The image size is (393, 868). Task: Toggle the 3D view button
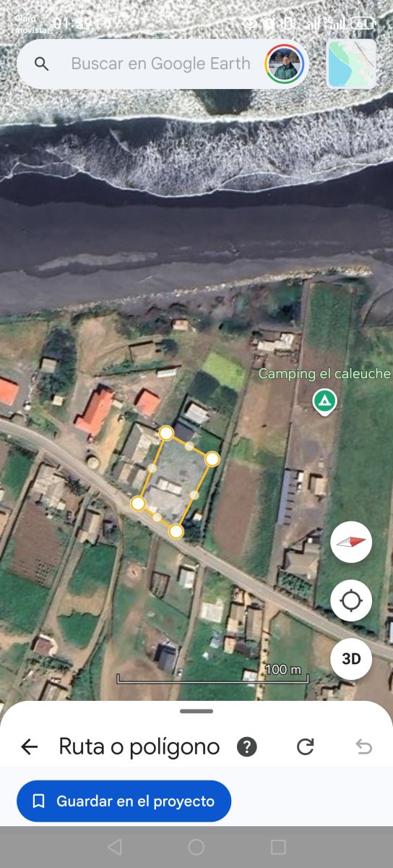pos(351,659)
